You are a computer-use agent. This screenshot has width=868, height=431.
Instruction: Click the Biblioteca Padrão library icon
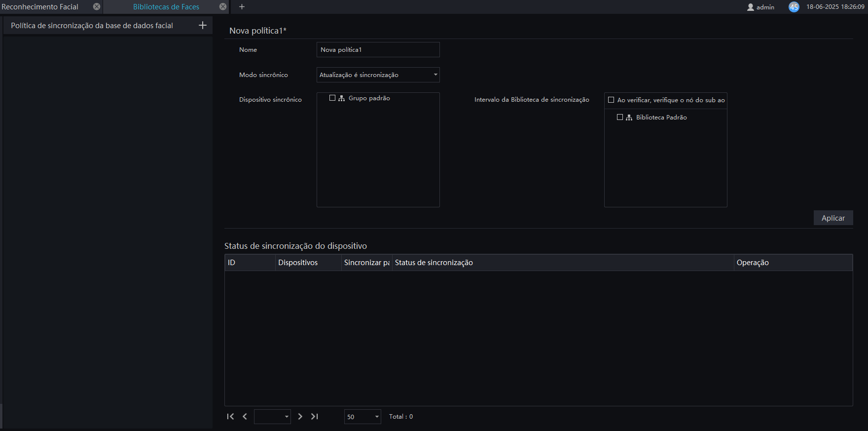[x=629, y=118]
